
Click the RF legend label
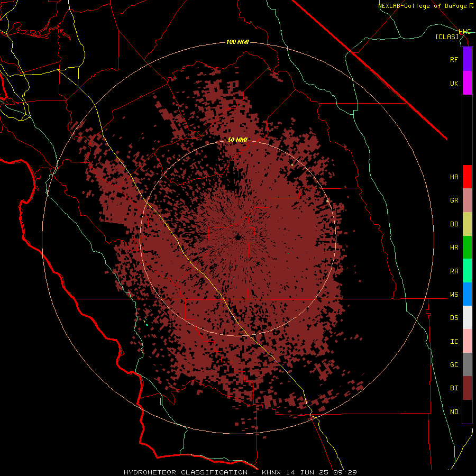[x=454, y=59]
